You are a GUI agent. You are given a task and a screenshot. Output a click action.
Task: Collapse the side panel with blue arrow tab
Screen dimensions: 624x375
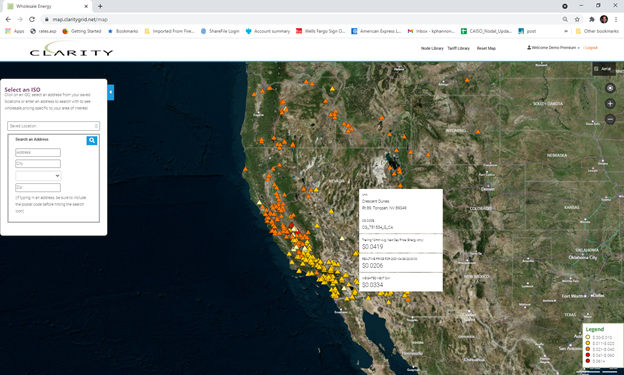pos(111,92)
